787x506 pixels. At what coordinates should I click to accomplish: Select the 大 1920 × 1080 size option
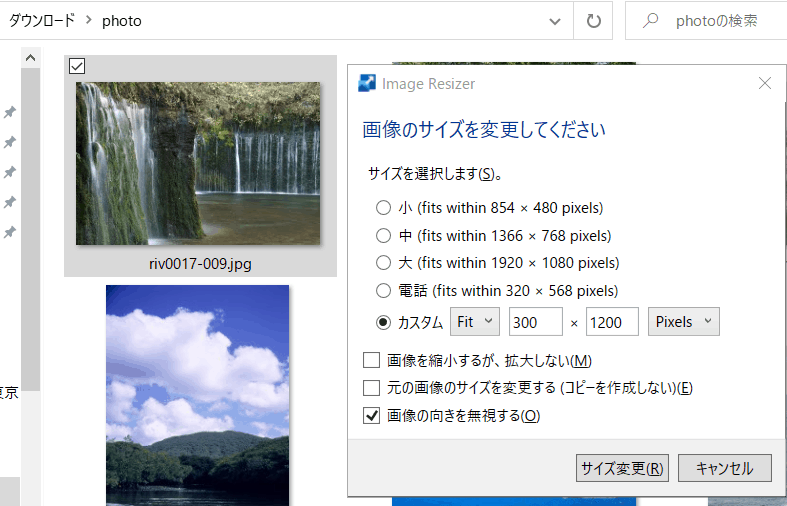(x=383, y=263)
